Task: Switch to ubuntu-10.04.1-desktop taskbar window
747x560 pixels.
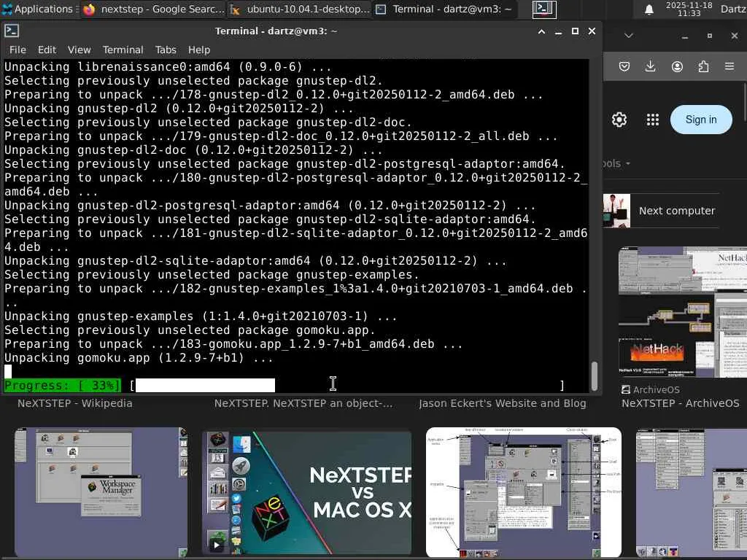Action: point(299,9)
